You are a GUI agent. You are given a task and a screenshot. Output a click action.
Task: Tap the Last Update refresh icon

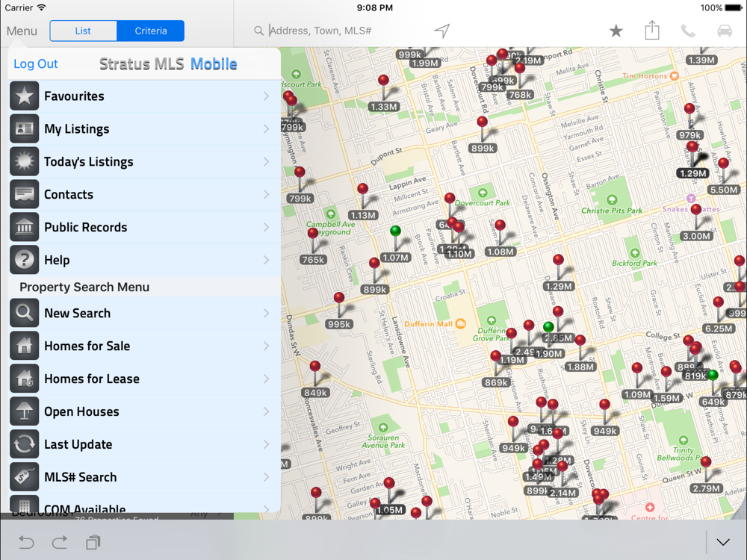25,444
